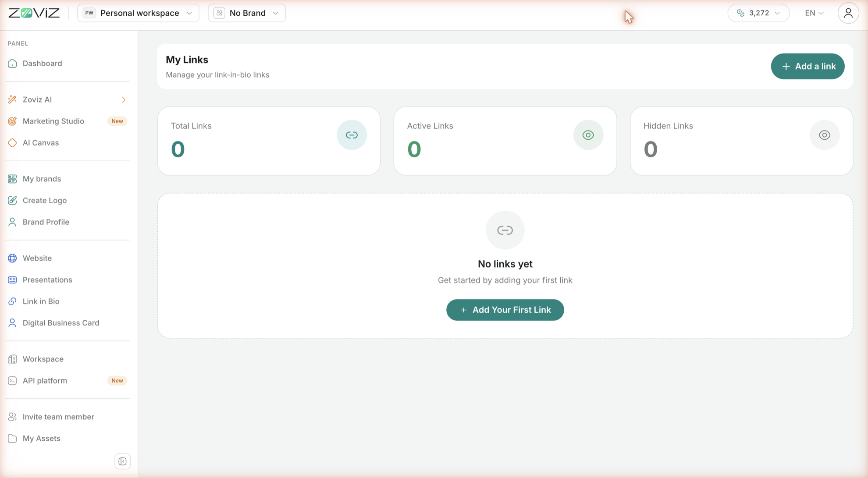Click the empty-state link icon
This screenshot has width=868, height=478.
click(505, 230)
